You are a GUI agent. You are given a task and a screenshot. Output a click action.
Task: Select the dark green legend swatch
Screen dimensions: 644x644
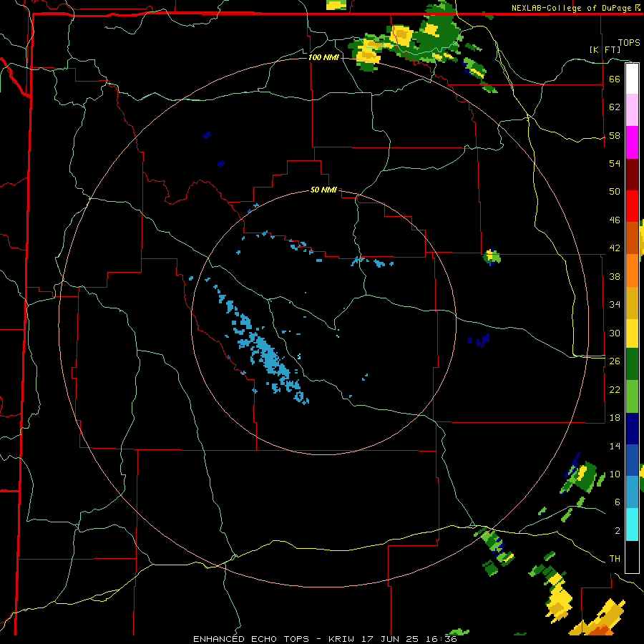tap(632, 364)
